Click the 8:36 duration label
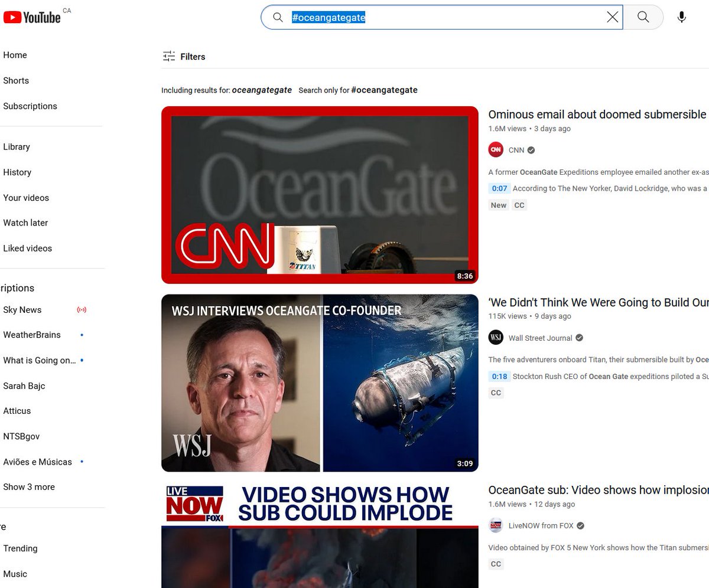 pyautogui.click(x=465, y=276)
